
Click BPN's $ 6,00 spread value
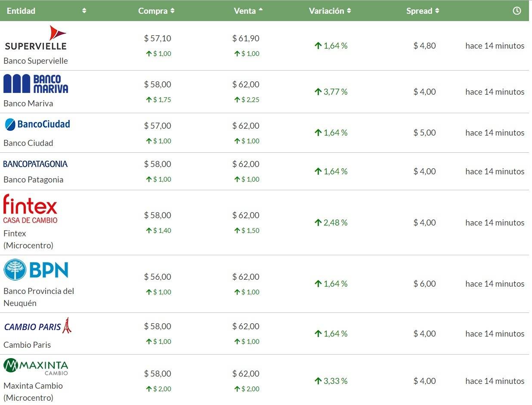[x=424, y=284]
